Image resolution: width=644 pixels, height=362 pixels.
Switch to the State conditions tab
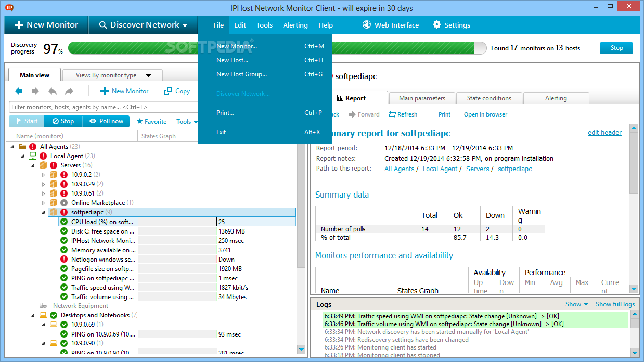[489, 98]
